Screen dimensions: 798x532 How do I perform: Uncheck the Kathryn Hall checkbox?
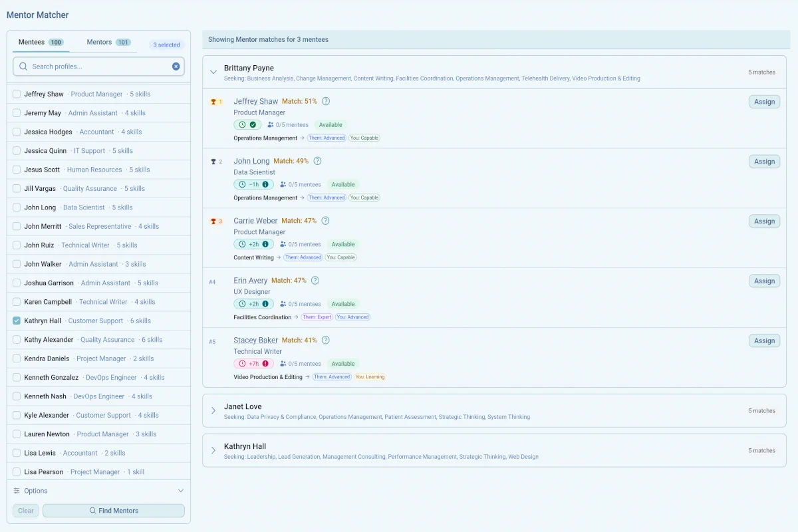click(17, 321)
